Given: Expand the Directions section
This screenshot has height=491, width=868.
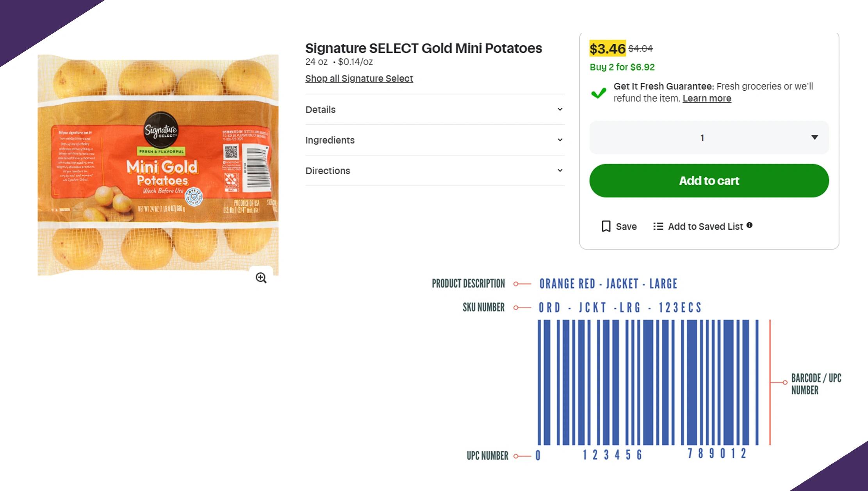Looking at the screenshot, I should point(435,171).
